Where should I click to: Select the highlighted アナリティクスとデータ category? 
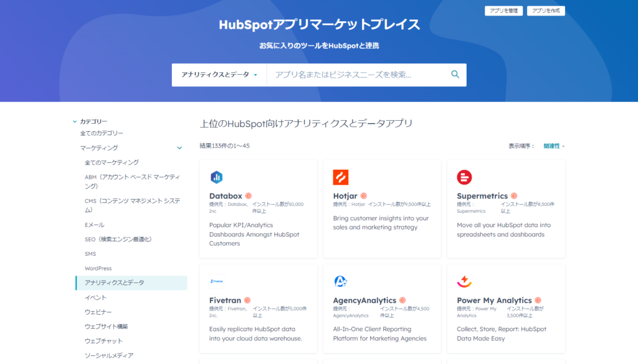coord(131,282)
